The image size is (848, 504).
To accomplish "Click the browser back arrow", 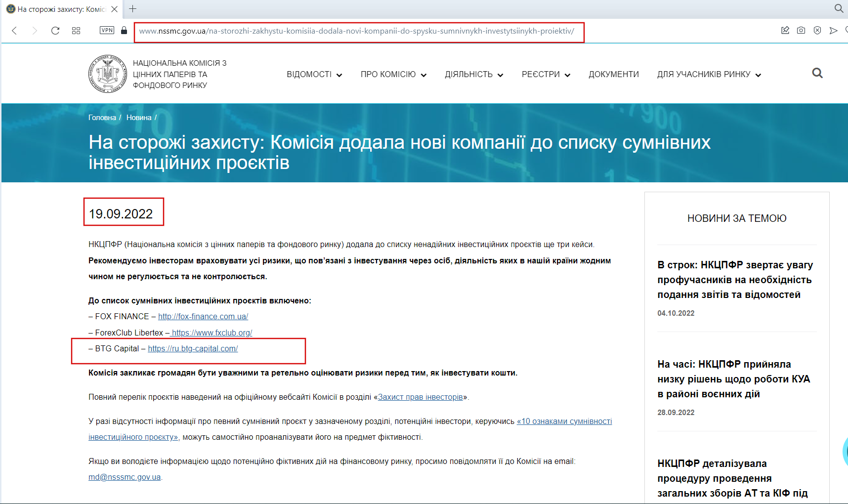I will [x=14, y=31].
